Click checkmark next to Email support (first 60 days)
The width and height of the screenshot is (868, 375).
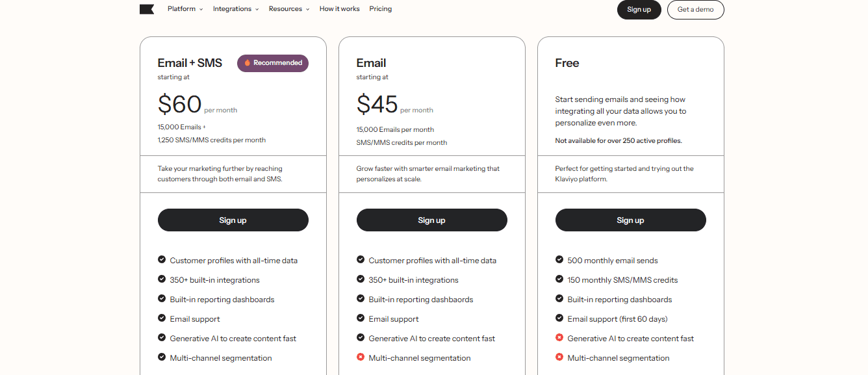point(559,318)
